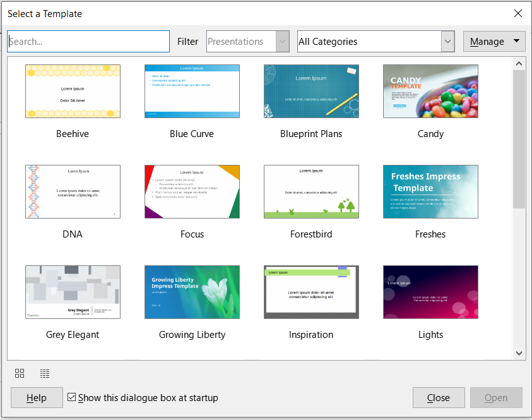The height and width of the screenshot is (420, 532).
Task: Choose the DNA template
Action: click(73, 191)
